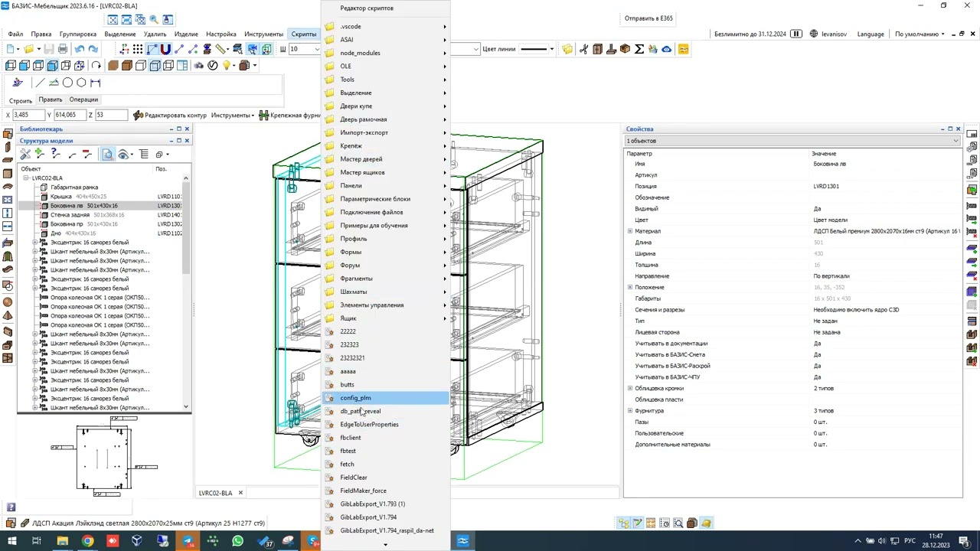
Task: Open the '1 объектов' selection dropdown
Action: coord(792,141)
